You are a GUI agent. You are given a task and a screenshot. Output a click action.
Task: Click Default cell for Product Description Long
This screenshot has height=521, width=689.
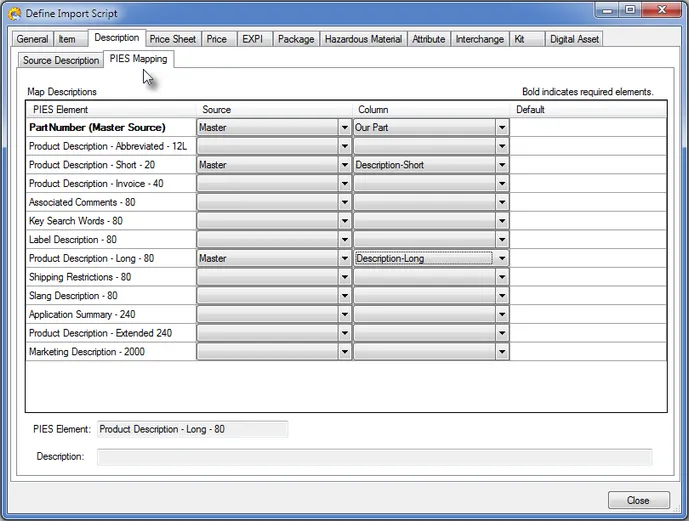click(x=588, y=258)
